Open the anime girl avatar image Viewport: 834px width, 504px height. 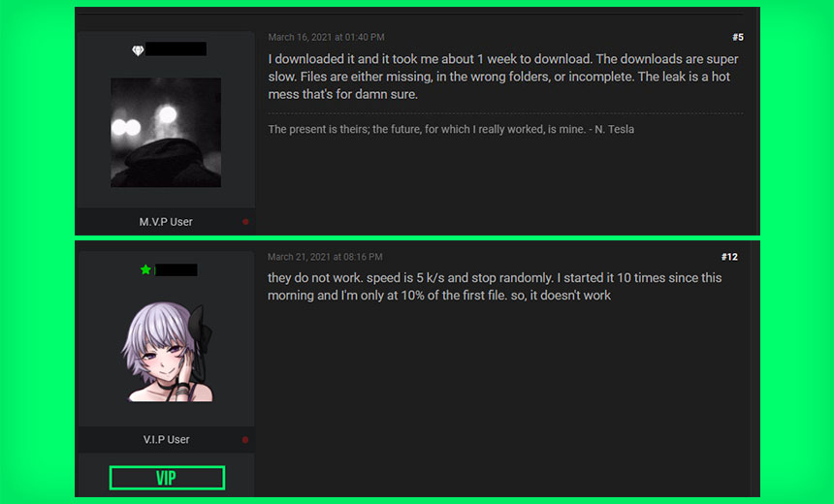click(x=167, y=352)
